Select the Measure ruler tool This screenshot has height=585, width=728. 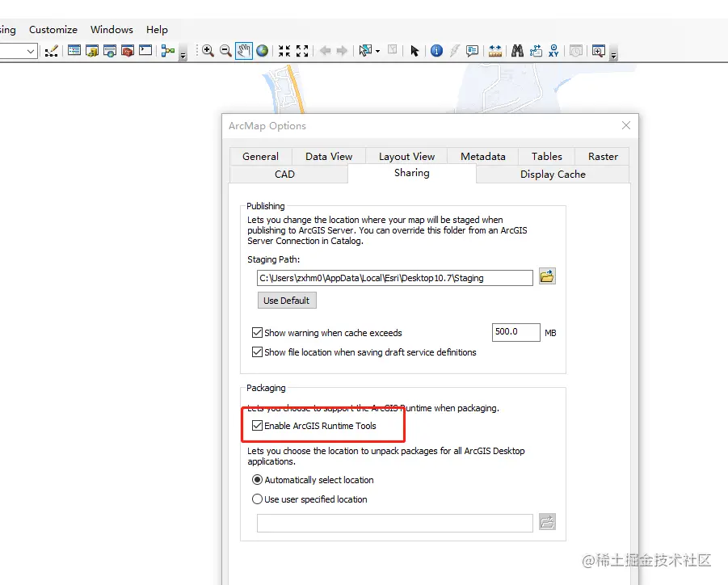[x=495, y=51]
